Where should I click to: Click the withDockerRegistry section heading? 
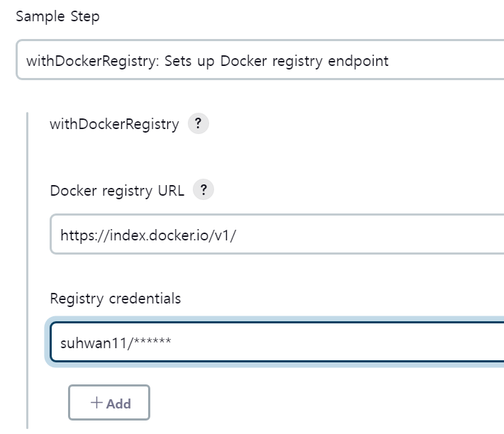tap(114, 124)
